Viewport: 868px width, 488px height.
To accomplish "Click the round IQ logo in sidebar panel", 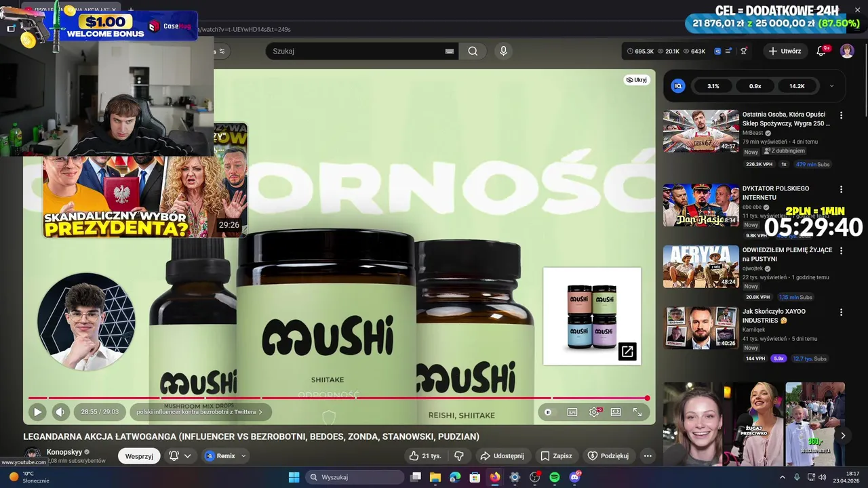I will [677, 86].
